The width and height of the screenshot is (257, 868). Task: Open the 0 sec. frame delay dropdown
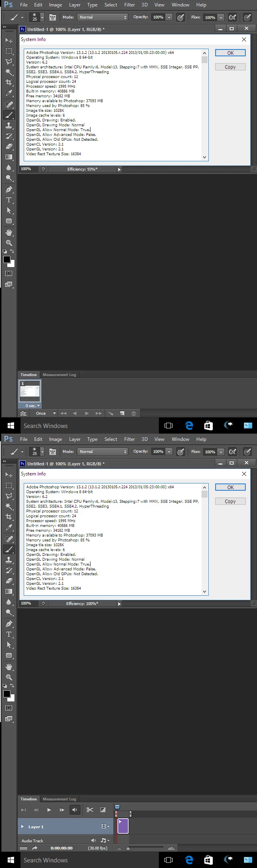click(x=33, y=405)
